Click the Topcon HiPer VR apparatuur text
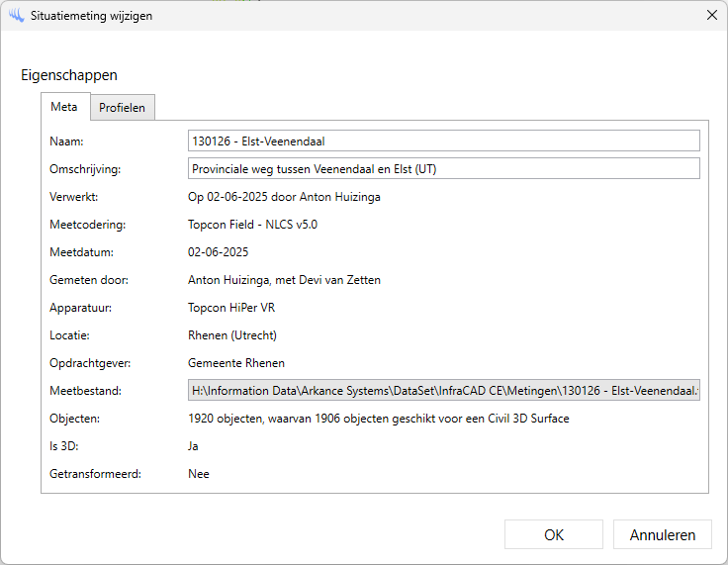This screenshot has width=728, height=565. click(x=230, y=308)
